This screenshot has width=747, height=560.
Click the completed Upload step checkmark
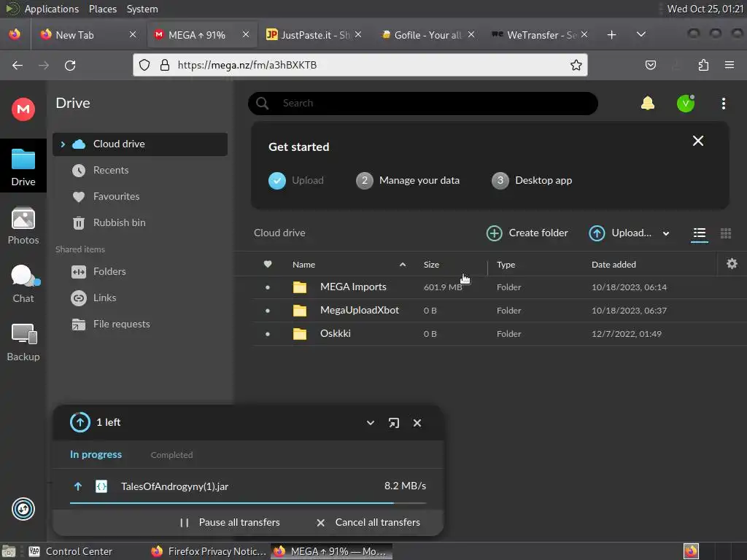click(276, 181)
